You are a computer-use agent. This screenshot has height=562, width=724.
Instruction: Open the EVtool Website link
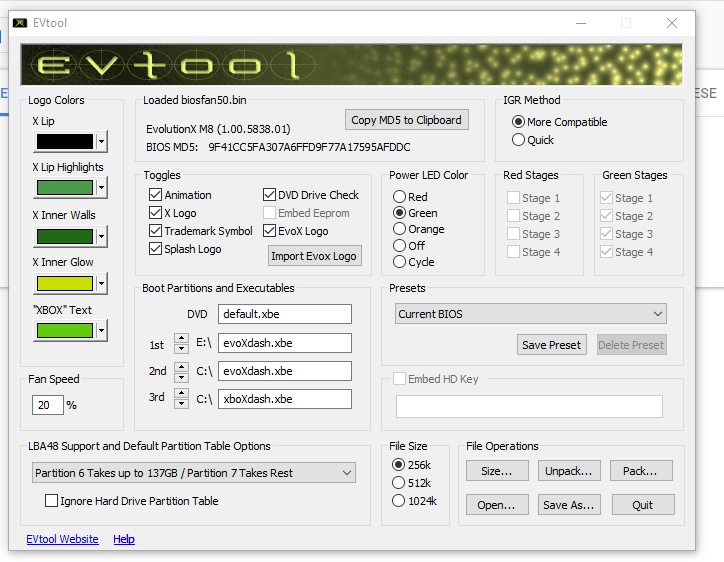[x=62, y=539]
